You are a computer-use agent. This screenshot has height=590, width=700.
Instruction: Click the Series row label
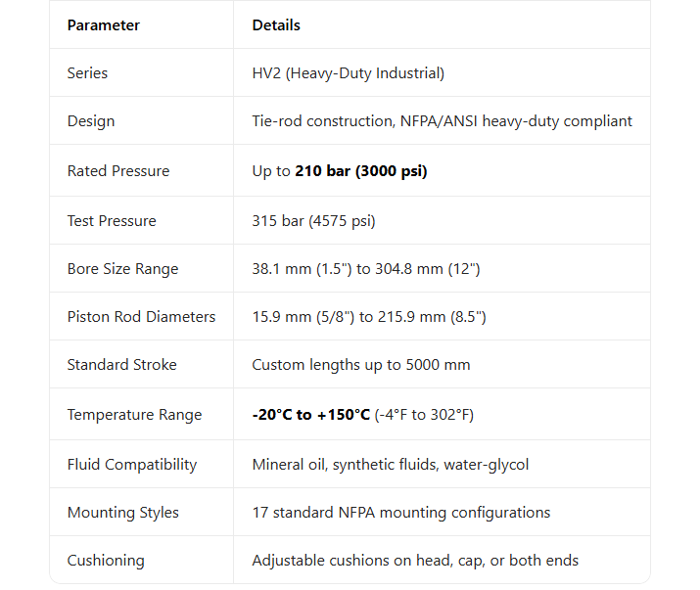tap(87, 73)
